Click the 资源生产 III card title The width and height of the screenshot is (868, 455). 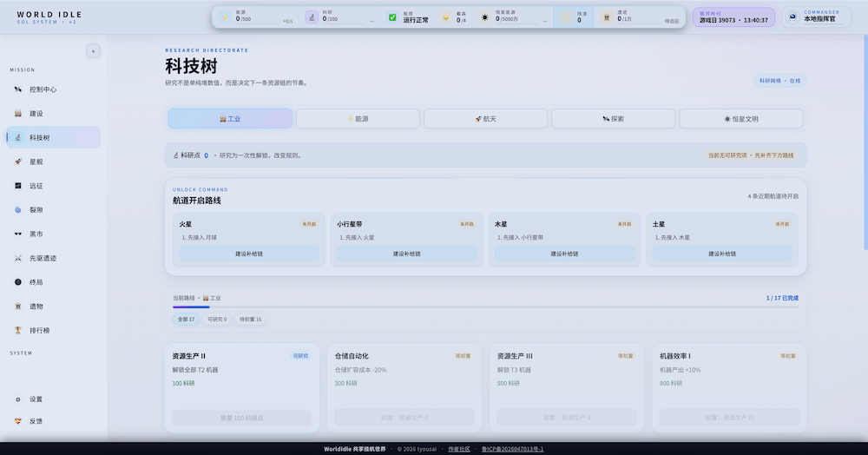click(515, 356)
